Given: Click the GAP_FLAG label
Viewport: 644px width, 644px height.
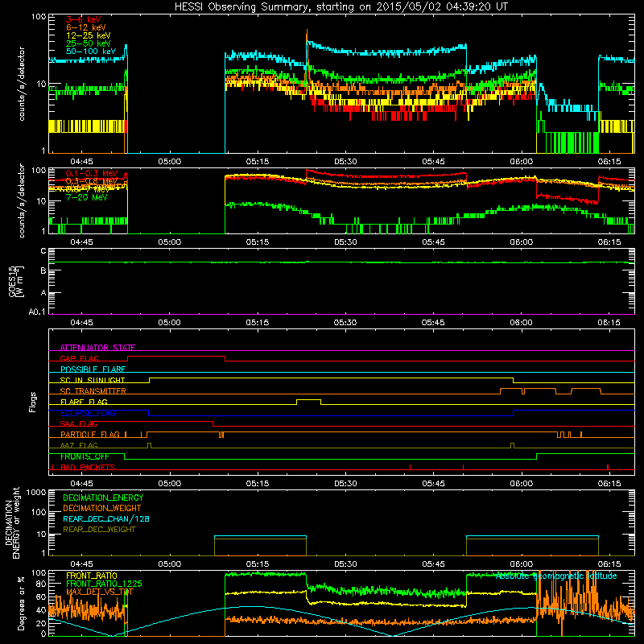Looking at the screenshot, I should pos(79,358).
